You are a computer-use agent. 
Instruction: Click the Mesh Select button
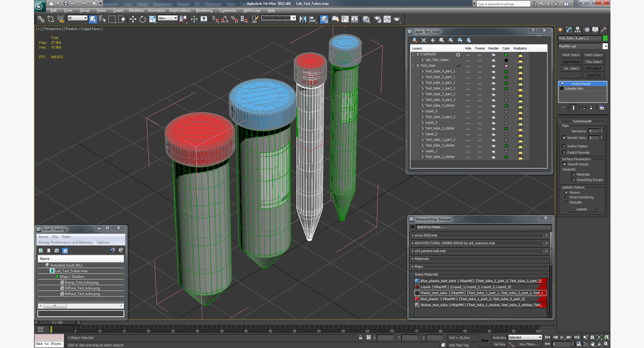tap(571, 55)
